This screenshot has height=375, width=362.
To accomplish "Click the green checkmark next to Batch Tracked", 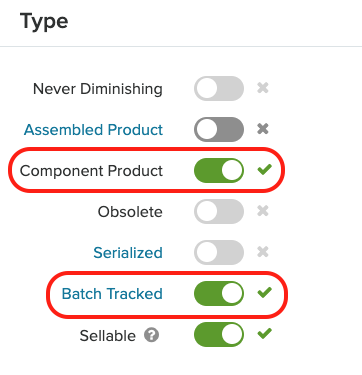I will (265, 293).
